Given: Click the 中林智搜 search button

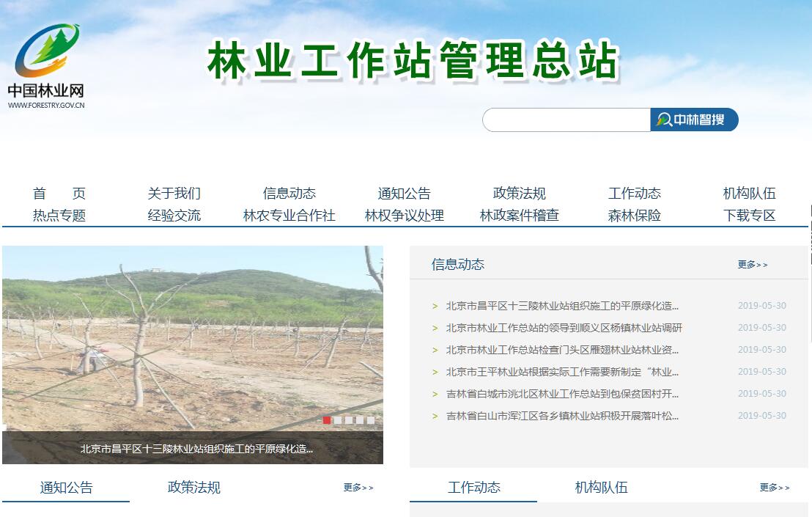Looking at the screenshot, I should coord(693,120).
